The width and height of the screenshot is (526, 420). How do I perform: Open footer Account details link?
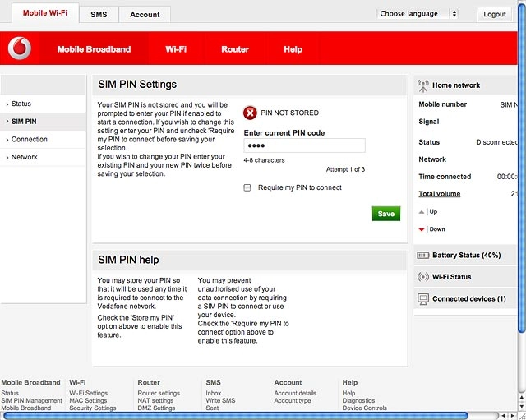tap(295, 393)
